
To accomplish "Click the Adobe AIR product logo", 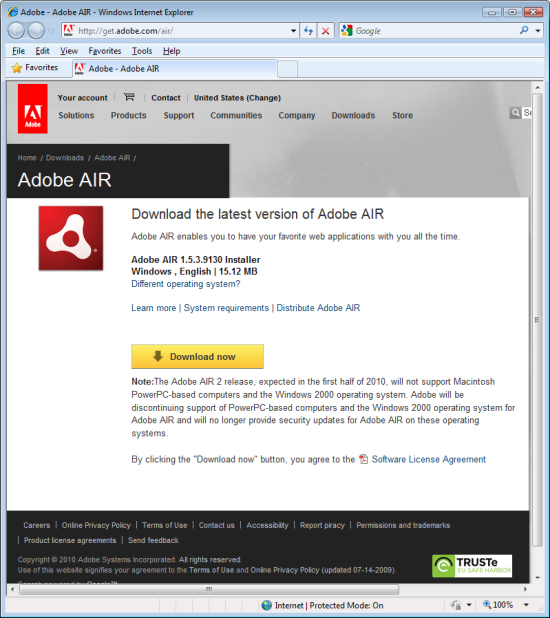I will (x=71, y=238).
